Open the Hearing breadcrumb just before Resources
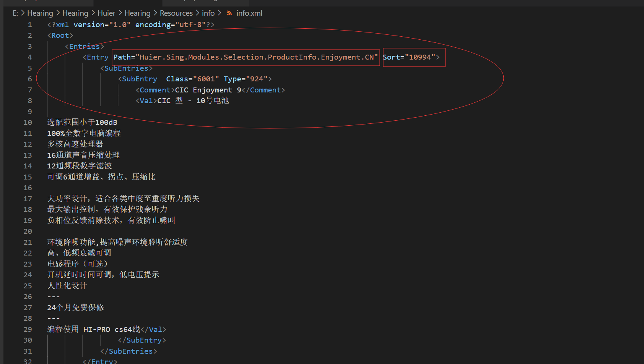The image size is (644, 364). [137, 13]
